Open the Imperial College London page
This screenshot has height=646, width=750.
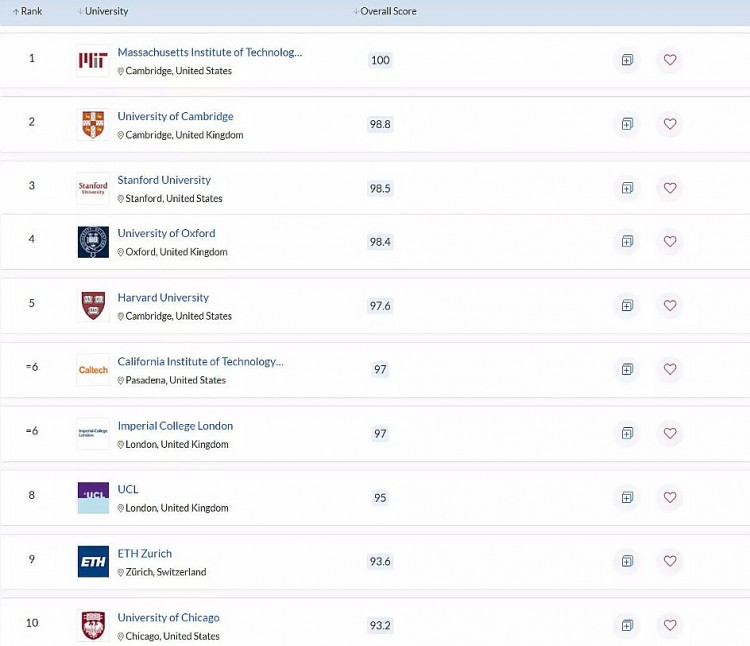pos(175,425)
